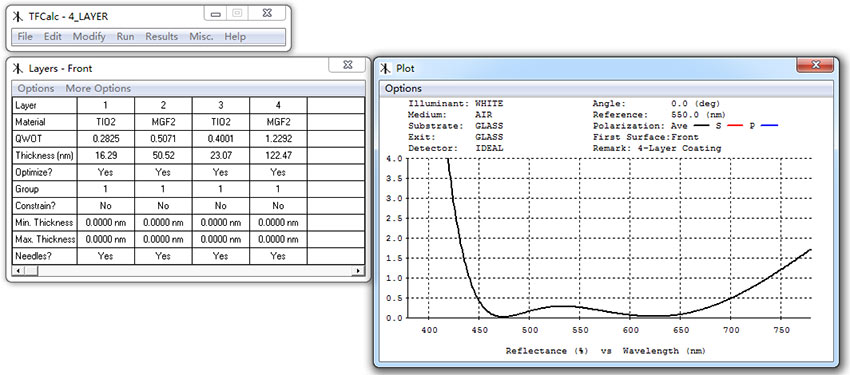Close the Layers - Front window

click(348, 64)
